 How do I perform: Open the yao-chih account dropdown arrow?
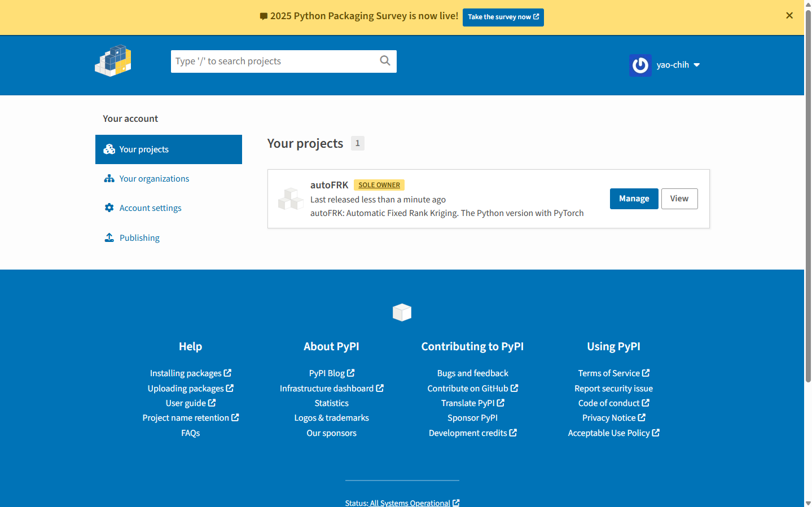click(x=697, y=65)
